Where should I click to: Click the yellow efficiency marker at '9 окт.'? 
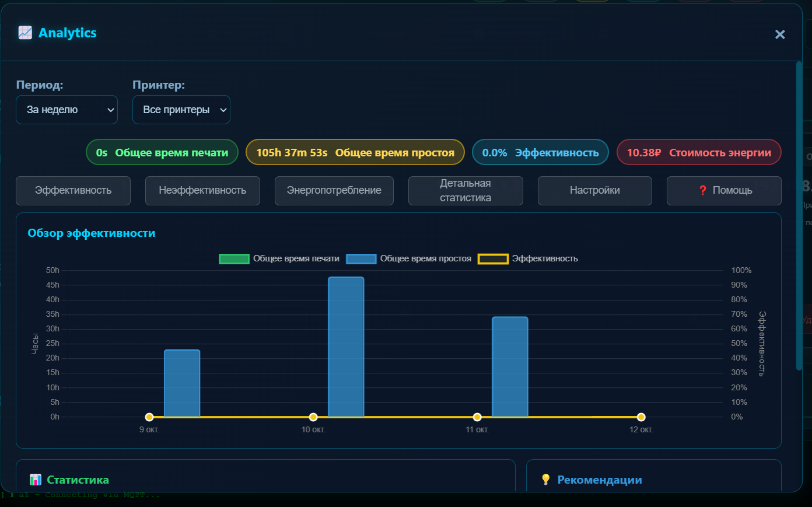tap(149, 417)
